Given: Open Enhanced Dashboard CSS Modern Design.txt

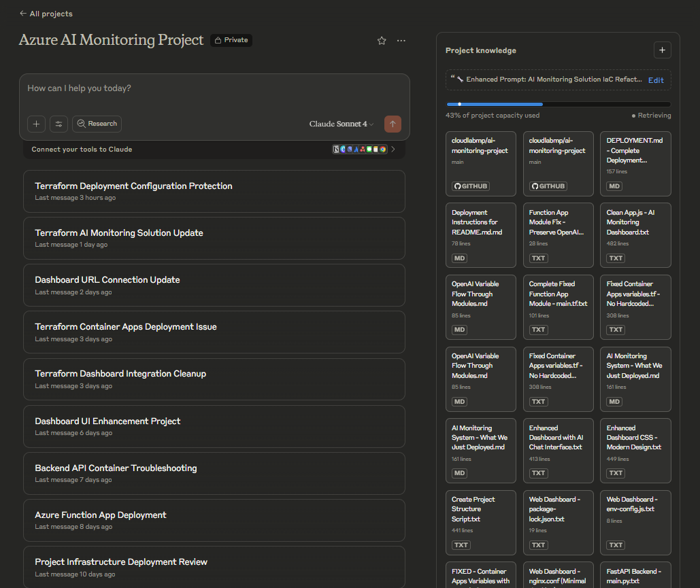Looking at the screenshot, I should [635, 451].
